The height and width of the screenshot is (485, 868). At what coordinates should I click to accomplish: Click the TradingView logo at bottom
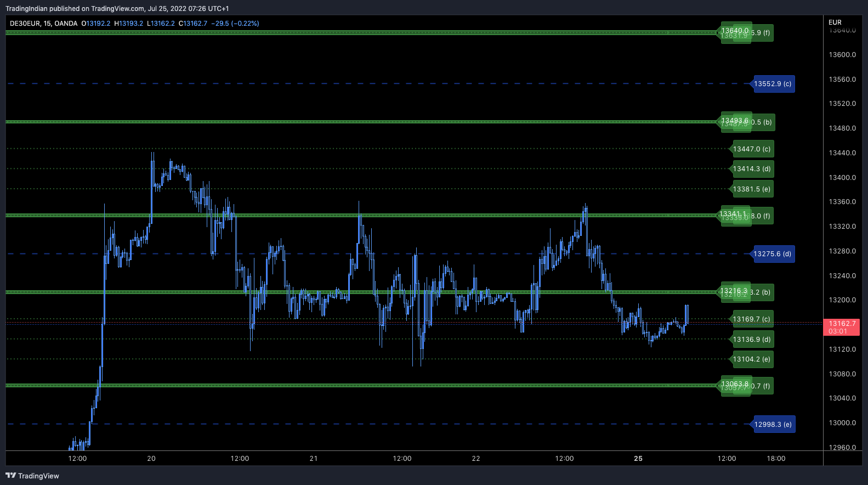tap(32, 476)
